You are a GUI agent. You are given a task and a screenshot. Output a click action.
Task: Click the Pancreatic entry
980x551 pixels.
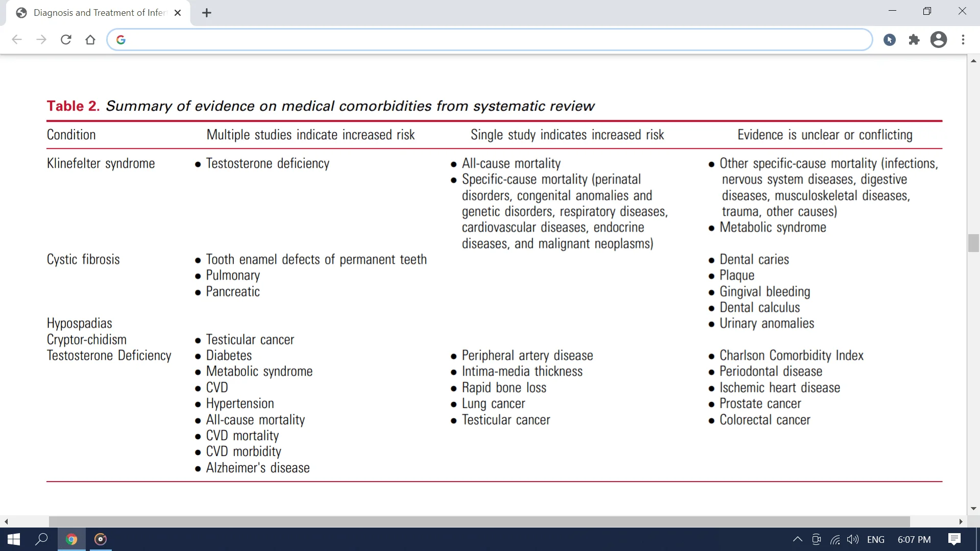(x=233, y=291)
